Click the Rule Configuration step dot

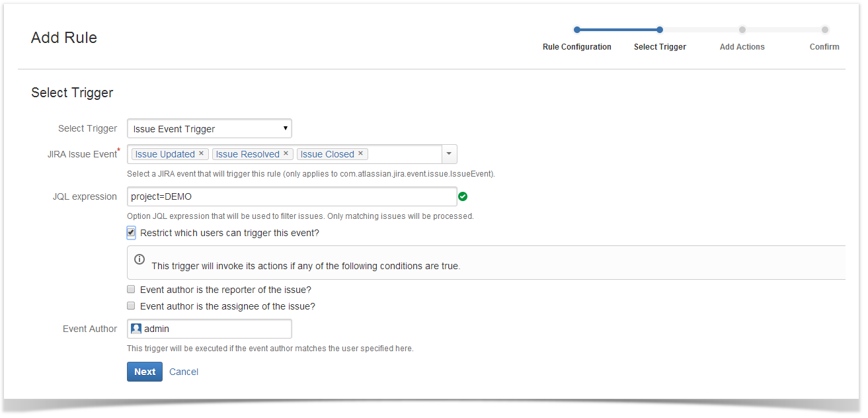(577, 30)
